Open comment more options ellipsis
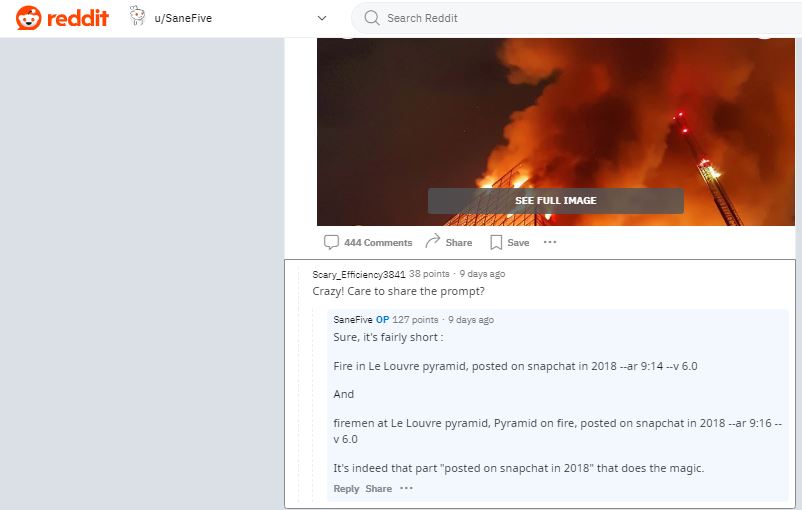The height and width of the screenshot is (510, 802). tap(406, 488)
